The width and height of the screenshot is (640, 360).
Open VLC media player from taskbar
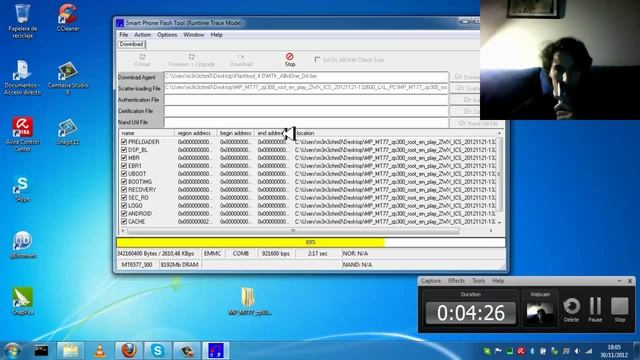pyautogui.click(x=100, y=351)
